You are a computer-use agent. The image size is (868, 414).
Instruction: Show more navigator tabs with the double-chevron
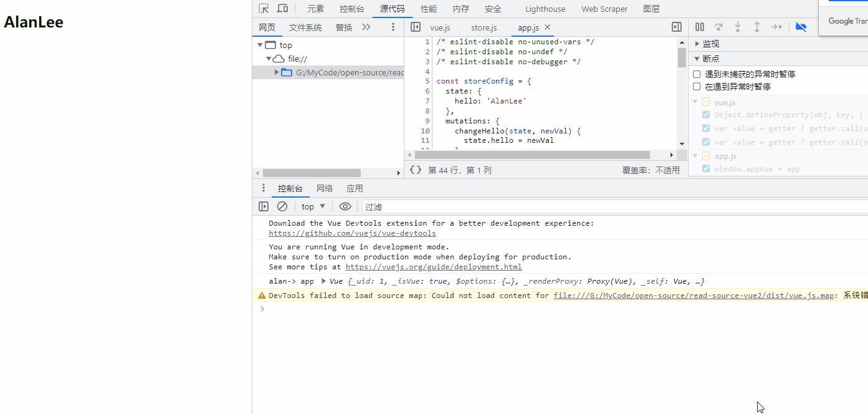coord(366,27)
